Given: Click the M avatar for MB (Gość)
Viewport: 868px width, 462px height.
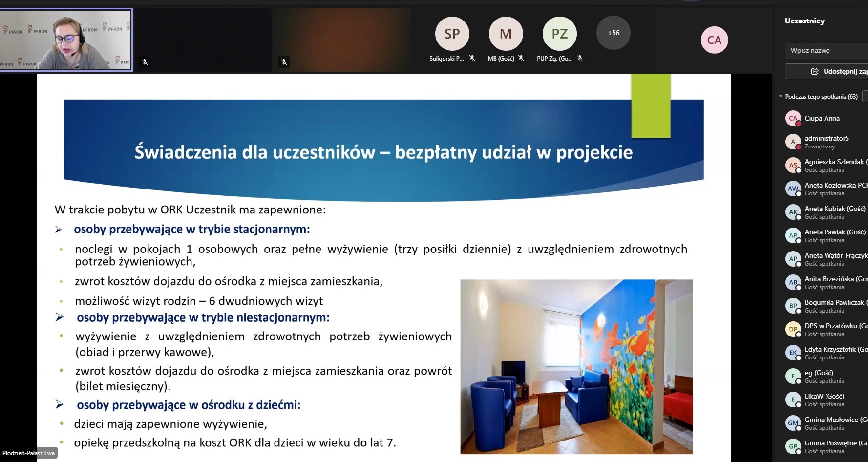Looking at the screenshot, I should click(506, 34).
